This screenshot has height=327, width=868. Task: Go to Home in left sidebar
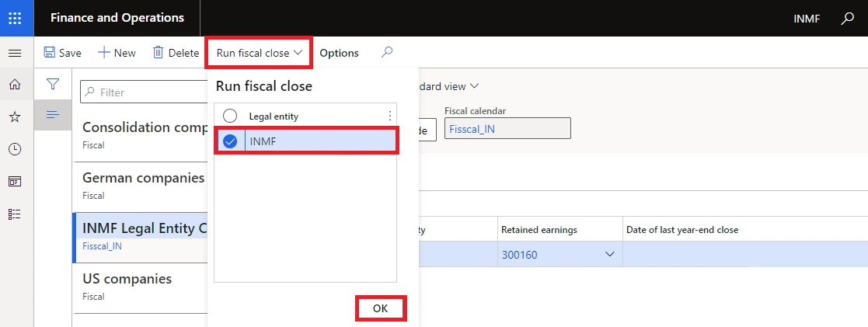pyautogui.click(x=15, y=85)
